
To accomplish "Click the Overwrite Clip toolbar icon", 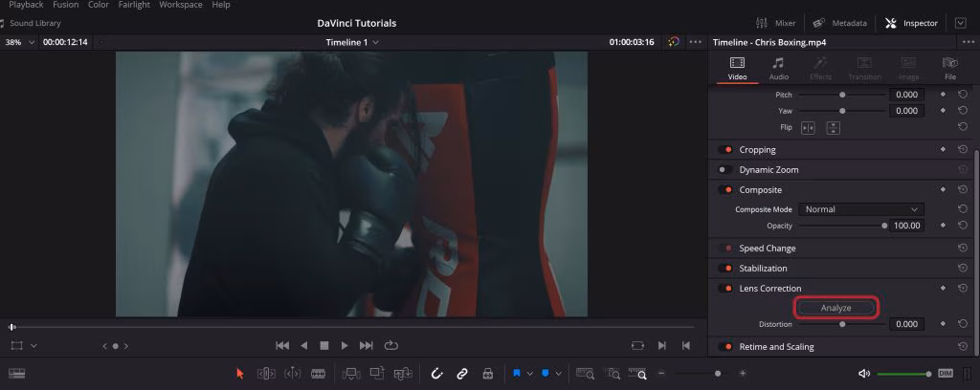I will click(377, 373).
